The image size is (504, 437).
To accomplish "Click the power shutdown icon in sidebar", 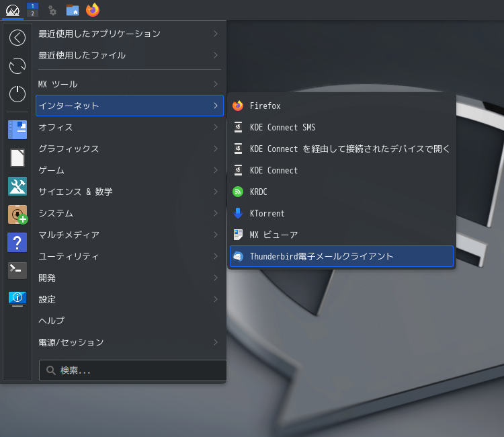I will (17, 94).
